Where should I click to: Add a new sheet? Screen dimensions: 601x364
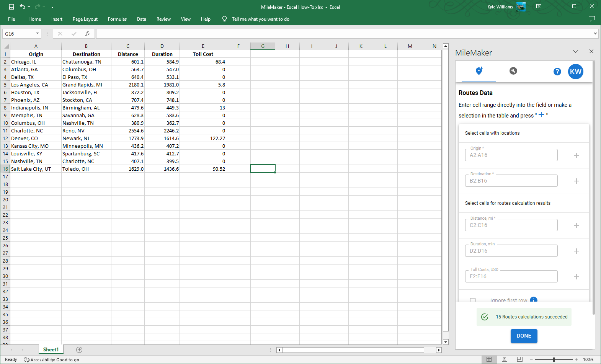point(79,350)
